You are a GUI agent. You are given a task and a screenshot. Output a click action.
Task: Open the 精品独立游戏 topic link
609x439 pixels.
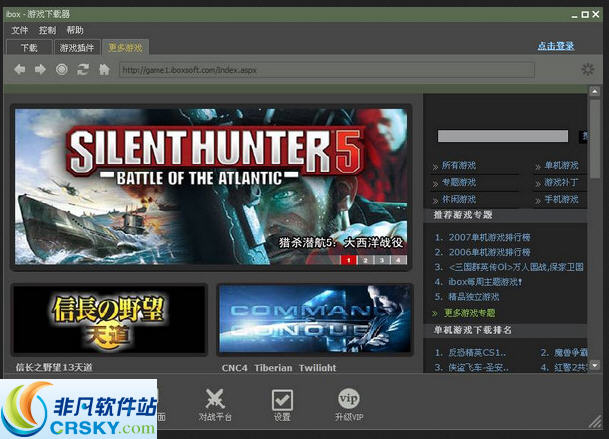[x=474, y=297]
